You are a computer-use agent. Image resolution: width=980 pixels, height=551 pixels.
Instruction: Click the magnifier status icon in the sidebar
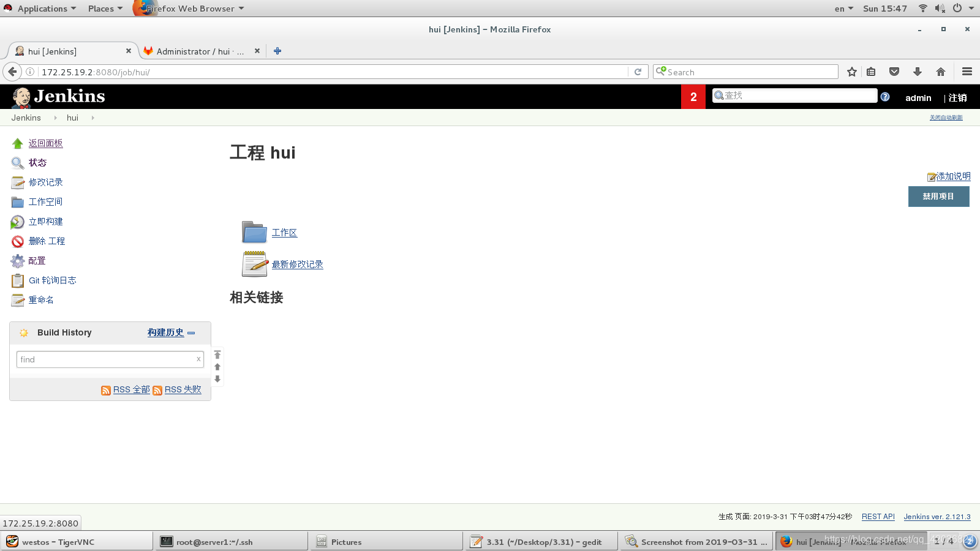tap(17, 163)
